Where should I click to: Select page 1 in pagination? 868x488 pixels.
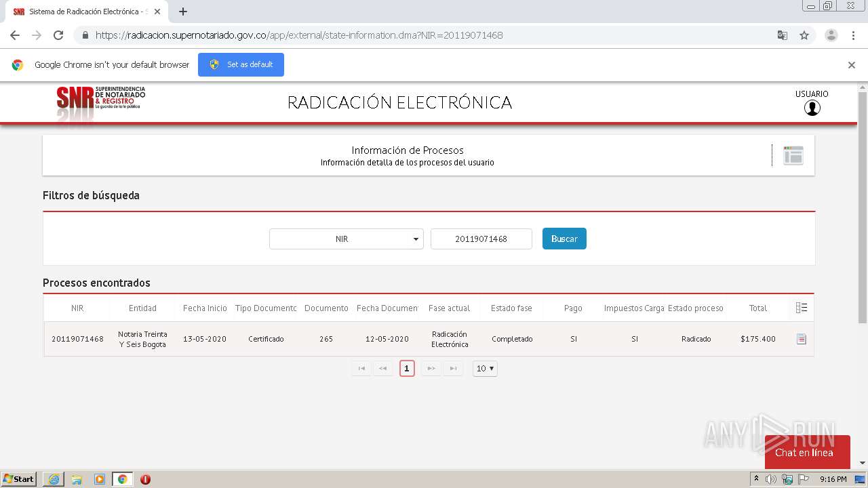click(407, 368)
